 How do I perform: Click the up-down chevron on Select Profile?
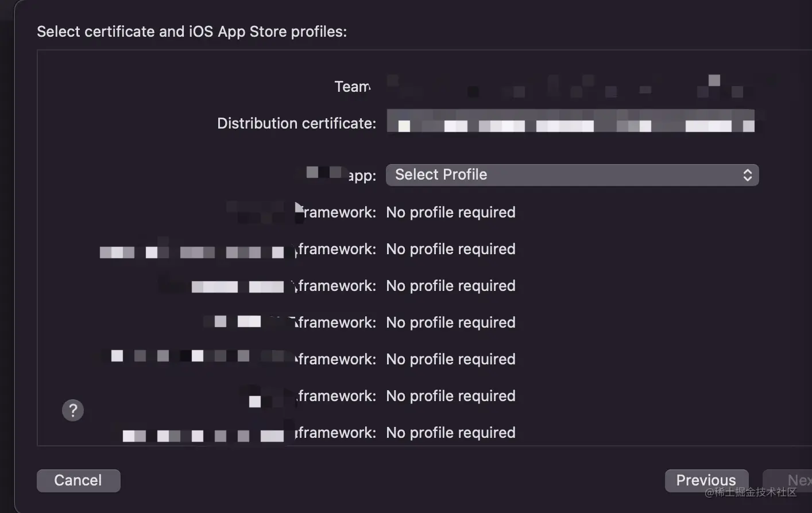(x=747, y=175)
